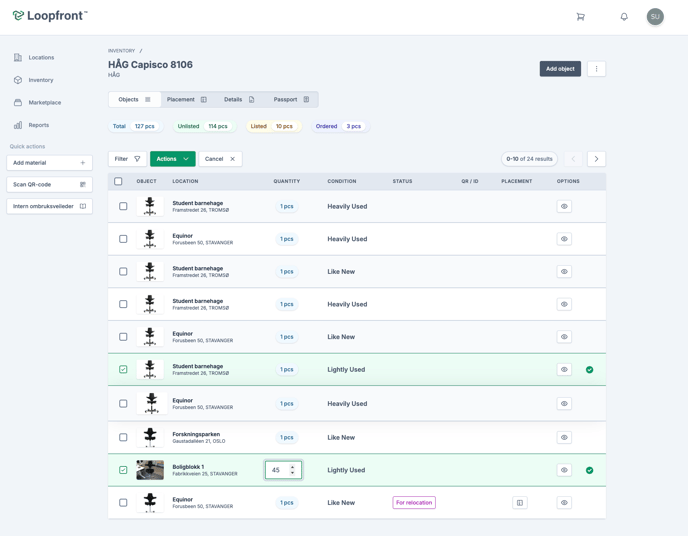688x536 pixels.
Task: Click green check on Boligblokk 1 row
Action: tap(589, 470)
